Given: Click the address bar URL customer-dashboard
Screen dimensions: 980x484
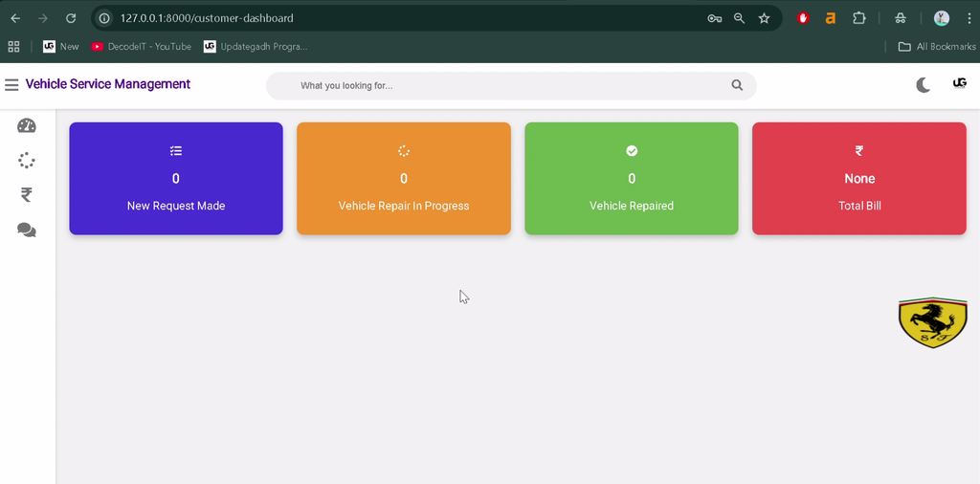Looking at the screenshot, I should coord(207,18).
